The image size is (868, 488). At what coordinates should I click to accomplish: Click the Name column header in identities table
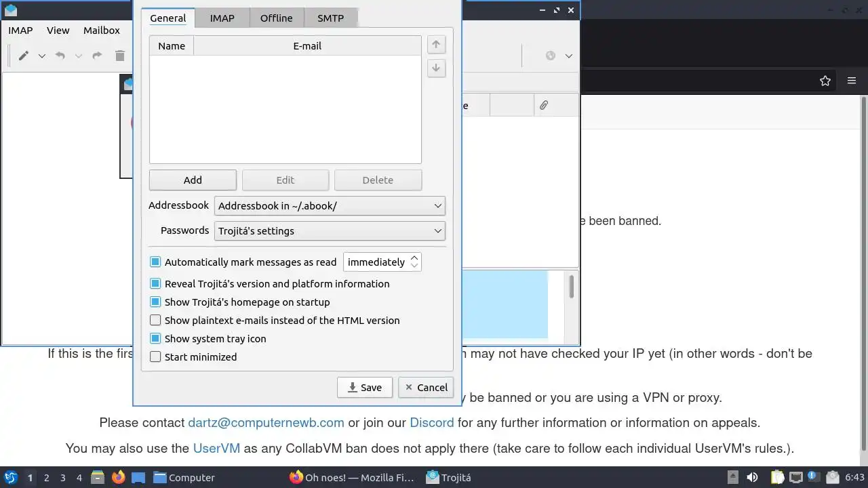(x=172, y=46)
